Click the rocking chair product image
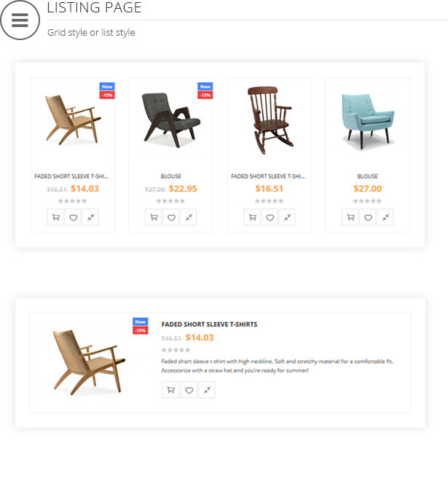Screen dimensions: 448x501 coord(269,118)
